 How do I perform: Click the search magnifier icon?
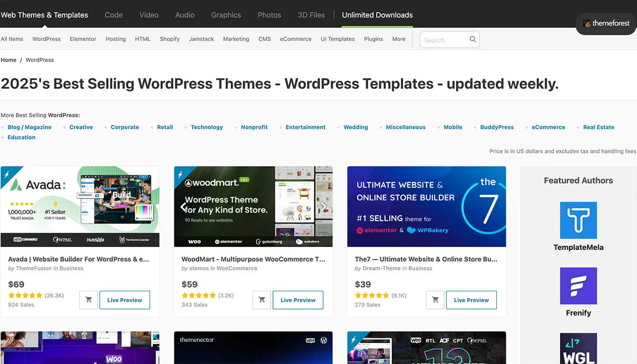coord(472,40)
